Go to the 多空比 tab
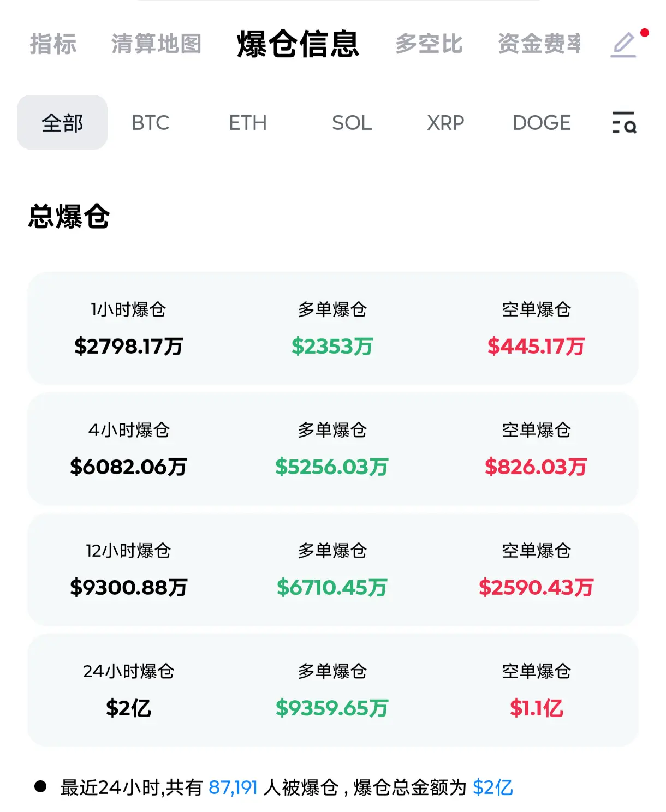The image size is (666, 812). [429, 44]
